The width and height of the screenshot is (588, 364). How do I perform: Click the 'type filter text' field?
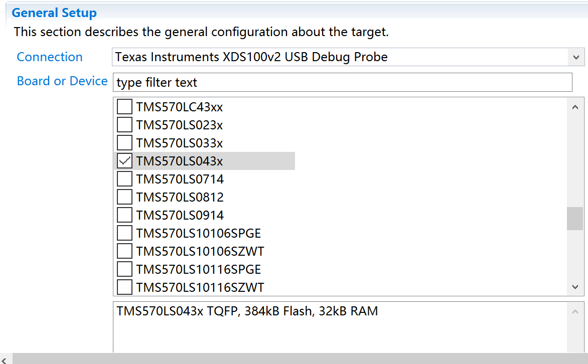(x=342, y=82)
